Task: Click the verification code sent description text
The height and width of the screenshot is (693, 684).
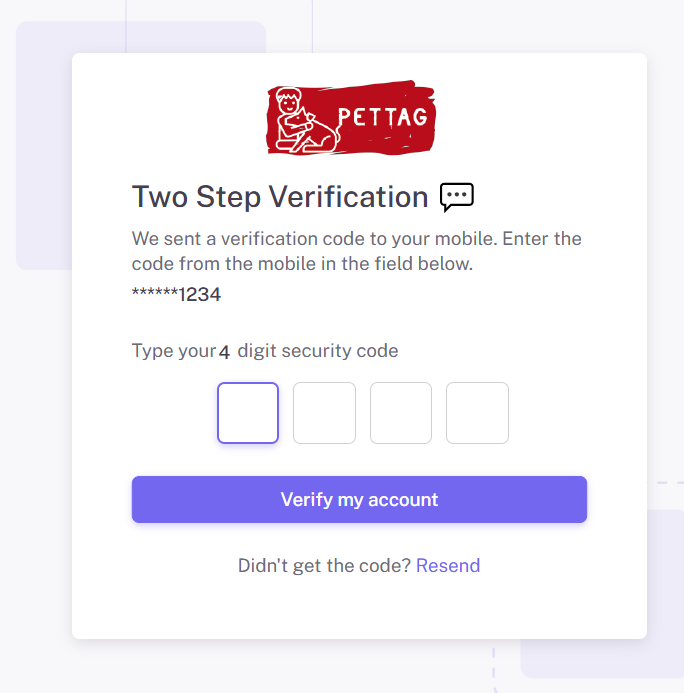Action: 356,252
